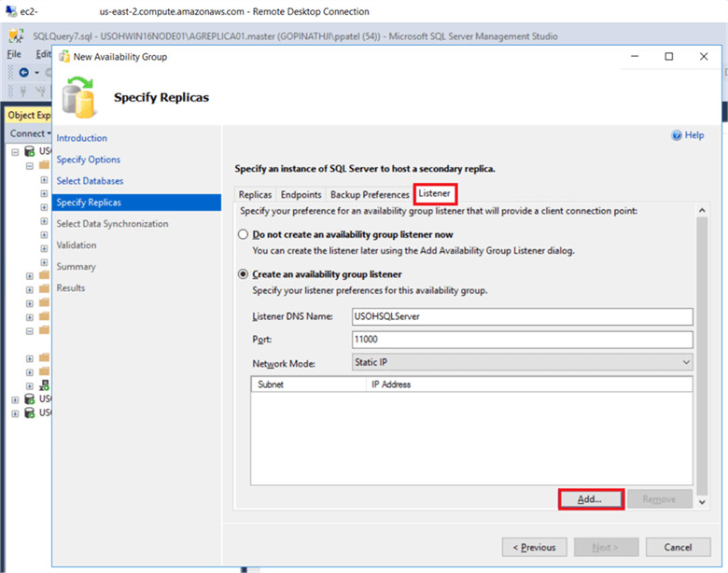The image size is (728, 573).
Task: Open the Connect dropdown in Object Explorer
Action: click(x=31, y=133)
